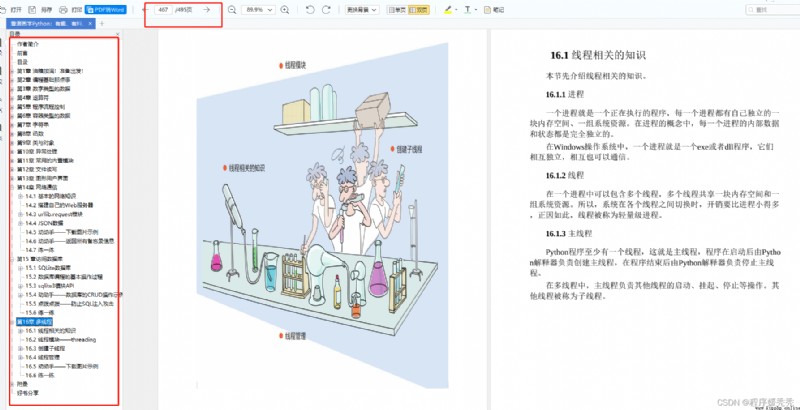Click heading 16.1 线程相关的知识 on page
Viewport: 800px width, 410px height.
(598, 55)
